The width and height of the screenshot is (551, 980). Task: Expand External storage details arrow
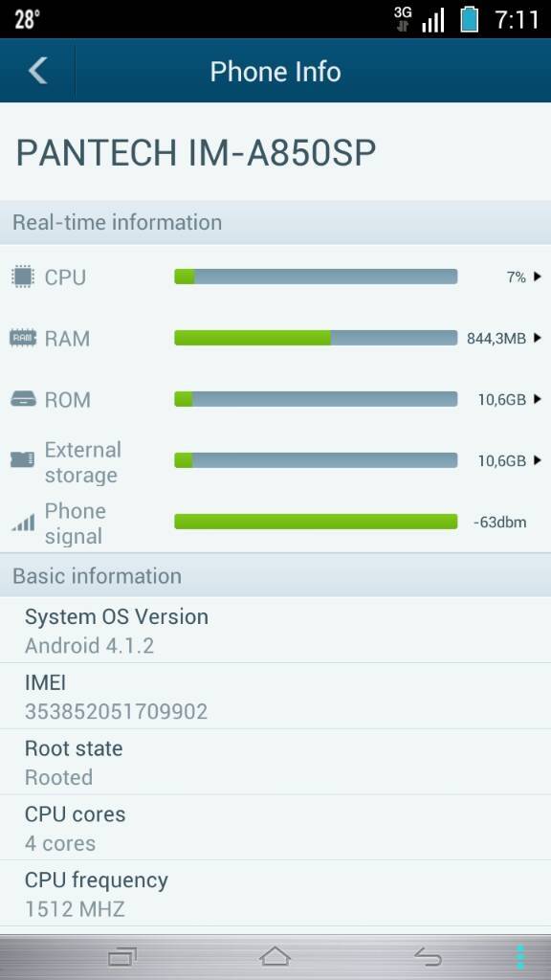coord(538,460)
